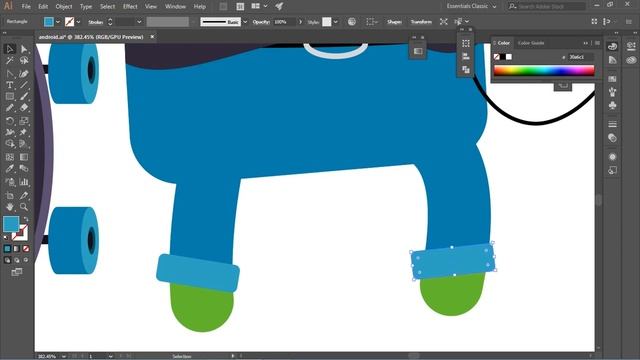Select the Mesh tool

tap(10, 157)
